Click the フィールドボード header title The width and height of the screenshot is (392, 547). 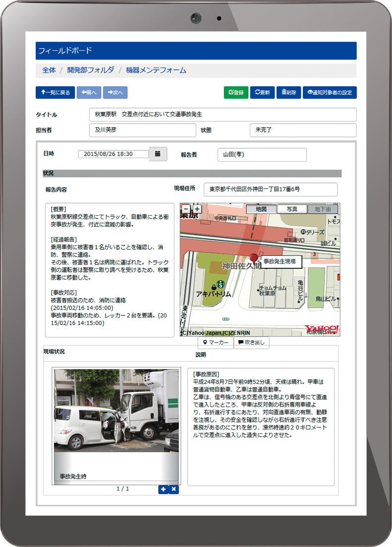[65, 51]
